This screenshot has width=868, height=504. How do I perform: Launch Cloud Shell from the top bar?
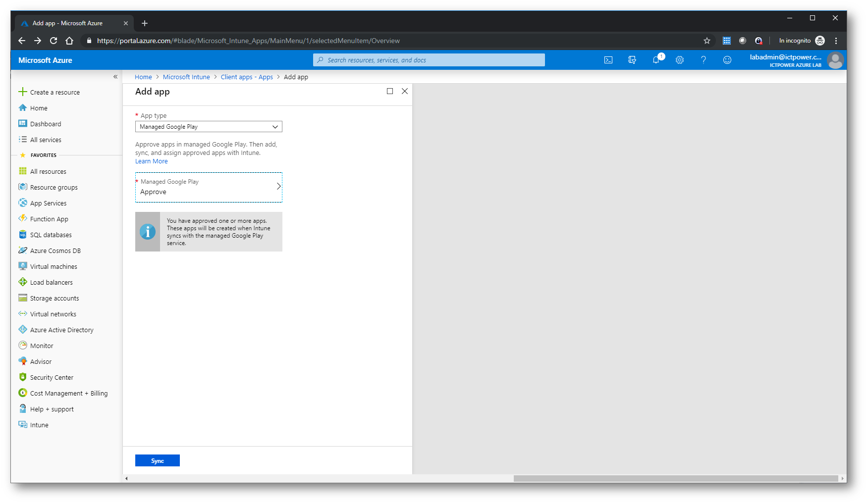[x=608, y=60]
